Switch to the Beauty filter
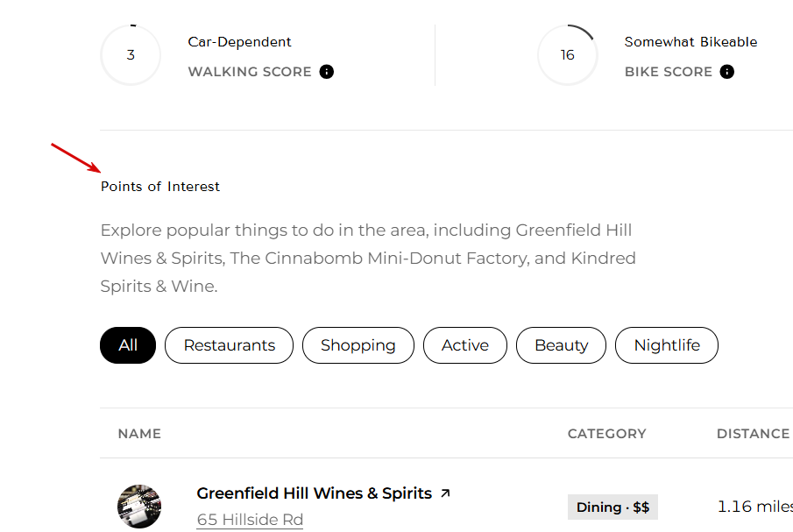 click(562, 345)
